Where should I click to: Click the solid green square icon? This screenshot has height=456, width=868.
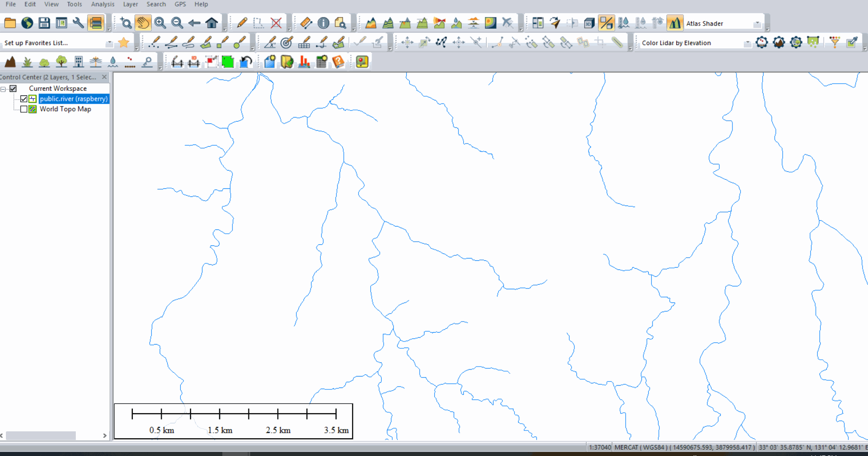pyautogui.click(x=228, y=62)
